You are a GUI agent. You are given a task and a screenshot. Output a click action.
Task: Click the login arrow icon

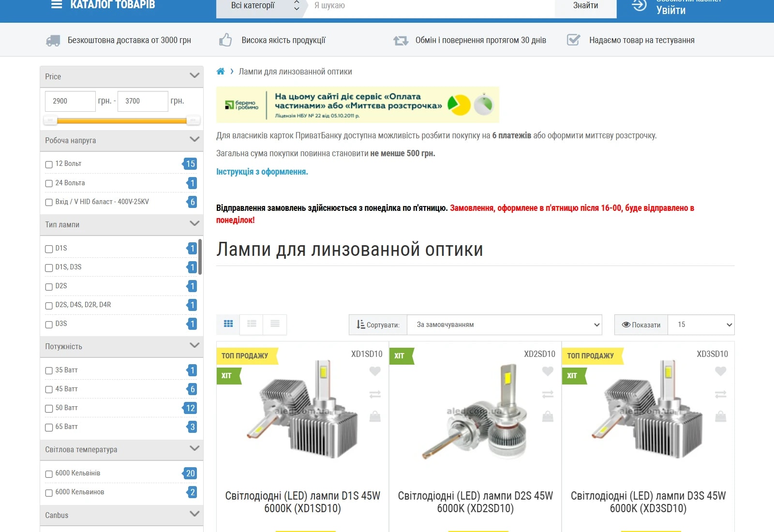[x=639, y=5]
